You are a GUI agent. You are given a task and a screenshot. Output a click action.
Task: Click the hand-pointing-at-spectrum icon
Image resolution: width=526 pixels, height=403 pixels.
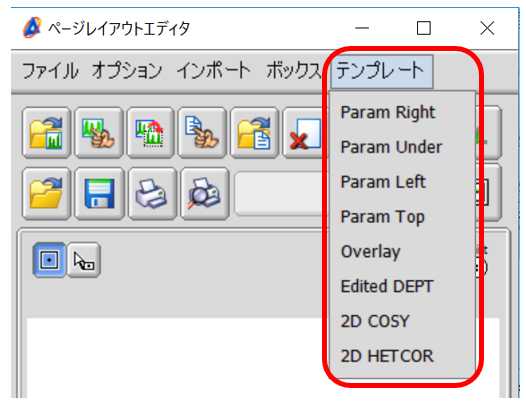point(98,133)
